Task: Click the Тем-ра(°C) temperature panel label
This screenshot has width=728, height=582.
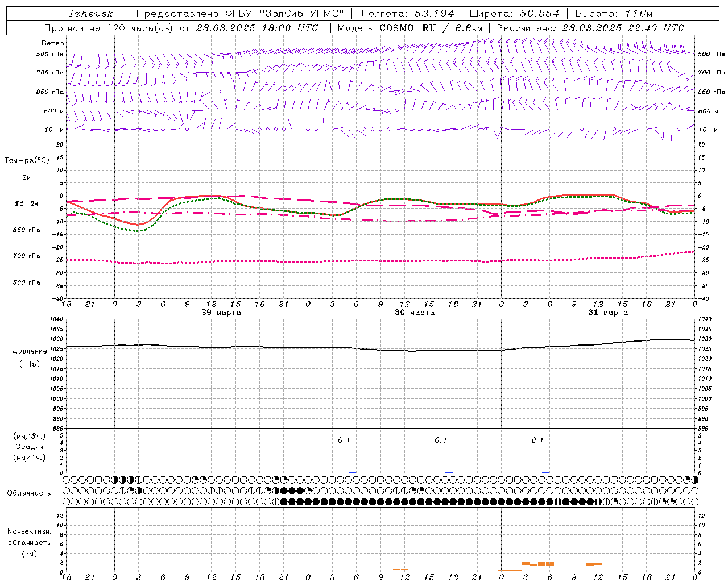Action: click(27, 161)
